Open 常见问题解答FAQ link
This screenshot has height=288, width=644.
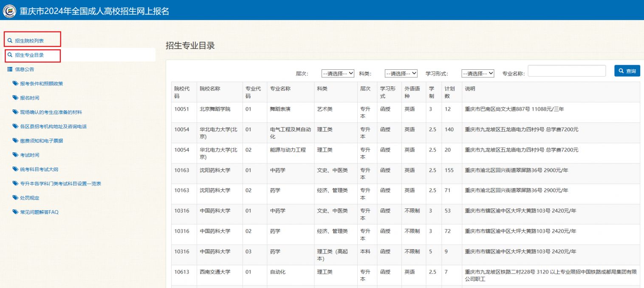click(x=39, y=212)
